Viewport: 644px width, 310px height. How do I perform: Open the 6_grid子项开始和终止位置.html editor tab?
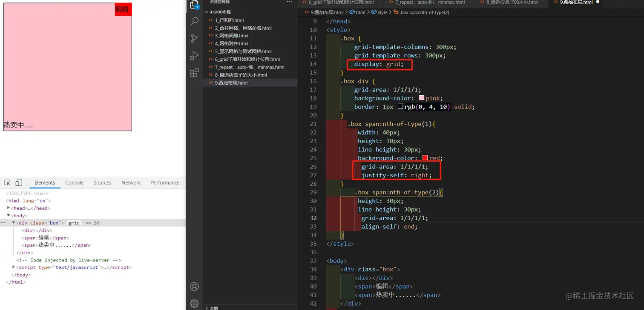coord(341,3)
